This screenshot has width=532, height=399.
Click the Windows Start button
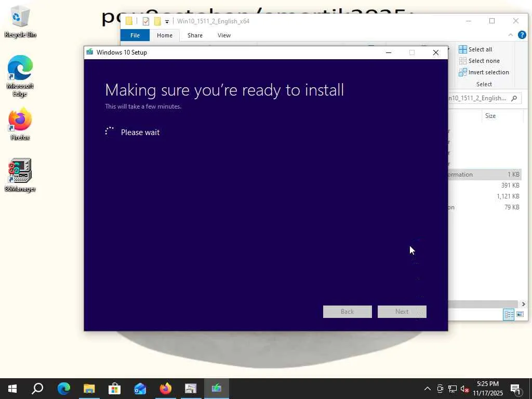(12, 389)
